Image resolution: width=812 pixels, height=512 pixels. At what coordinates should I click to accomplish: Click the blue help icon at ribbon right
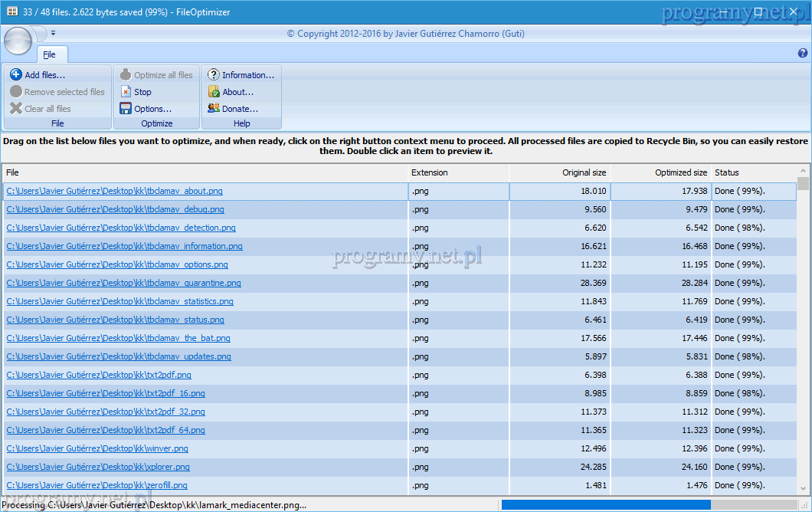(x=803, y=54)
